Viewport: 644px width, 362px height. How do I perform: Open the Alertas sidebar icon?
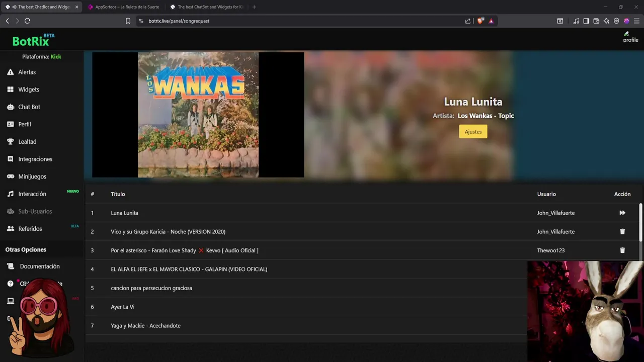pyautogui.click(x=10, y=72)
